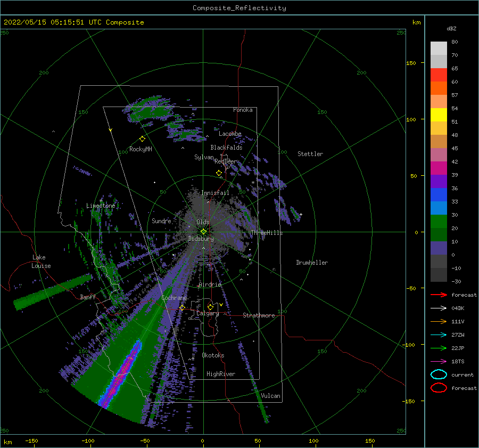479x448 pixels.
Task: Click the Calgary city label
Action: pyautogui.click(x=208, y=313)
